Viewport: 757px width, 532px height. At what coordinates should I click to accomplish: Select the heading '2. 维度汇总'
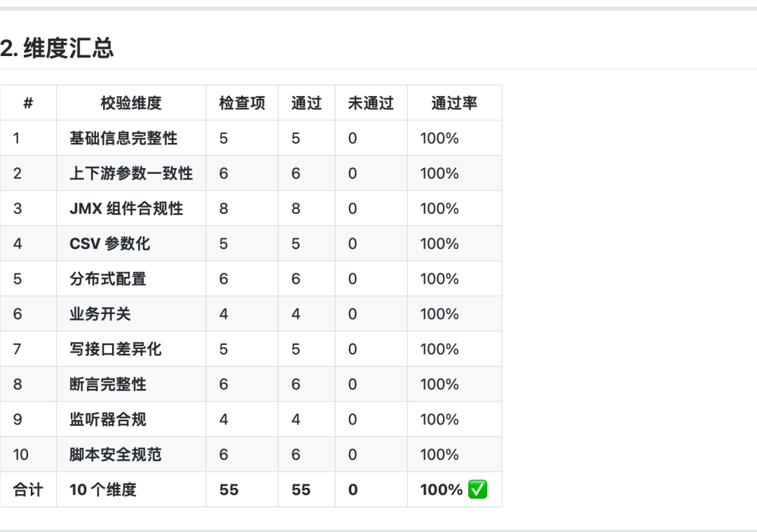click(57, 48)
